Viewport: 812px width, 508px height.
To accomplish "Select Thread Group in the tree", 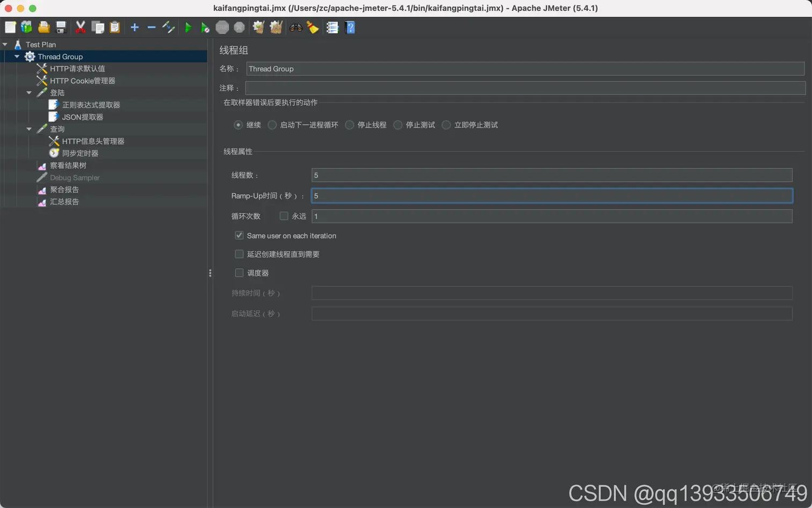I will (60, 56).
